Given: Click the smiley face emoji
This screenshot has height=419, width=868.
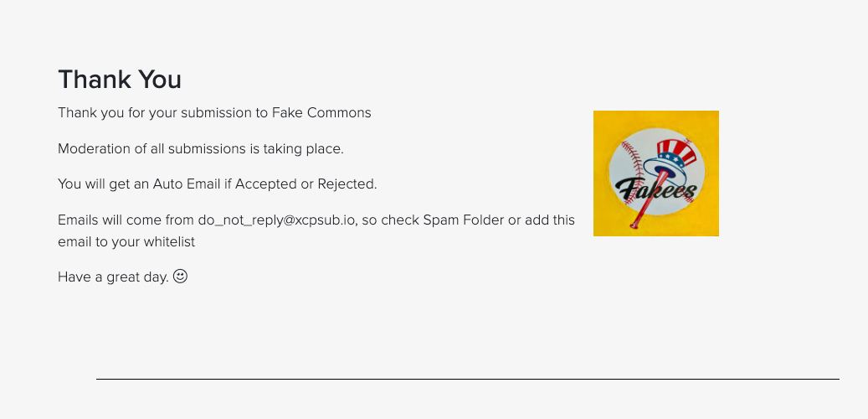Looking at the screenshot, I should 180,276.
